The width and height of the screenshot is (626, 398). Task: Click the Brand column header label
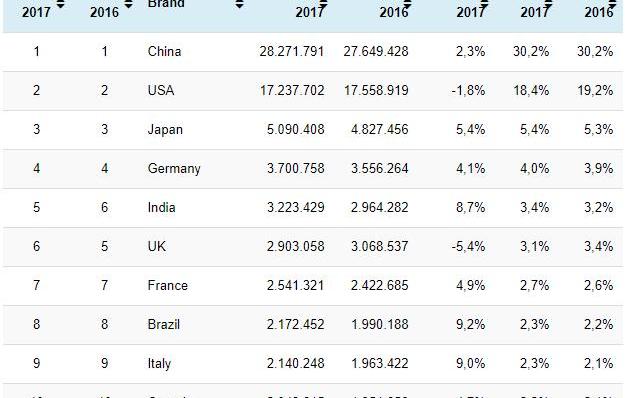tap(166, 4)
